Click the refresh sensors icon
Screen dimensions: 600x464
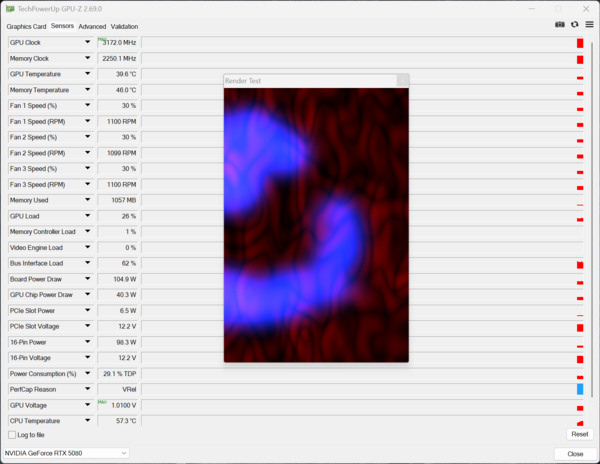coord(574,24)
